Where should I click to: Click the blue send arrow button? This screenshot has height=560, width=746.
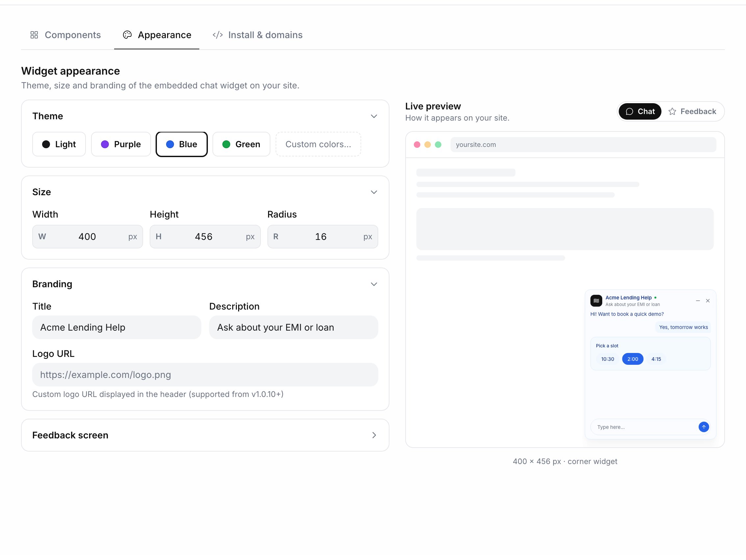tap(704, 427)
